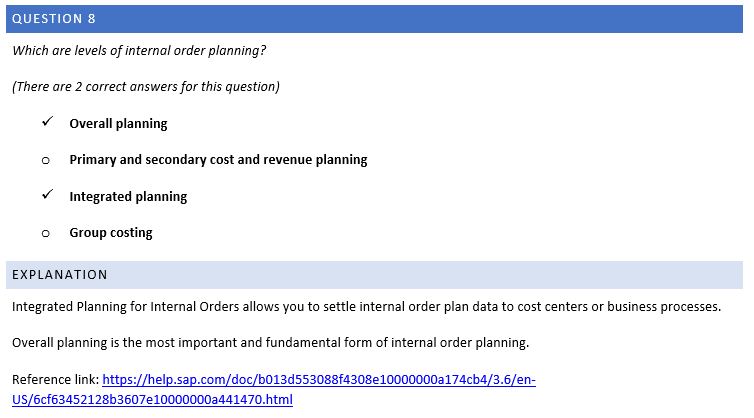Open the help.sap.com reference link
This screenshot has height=418, width=754.
(x=320, y=380)
